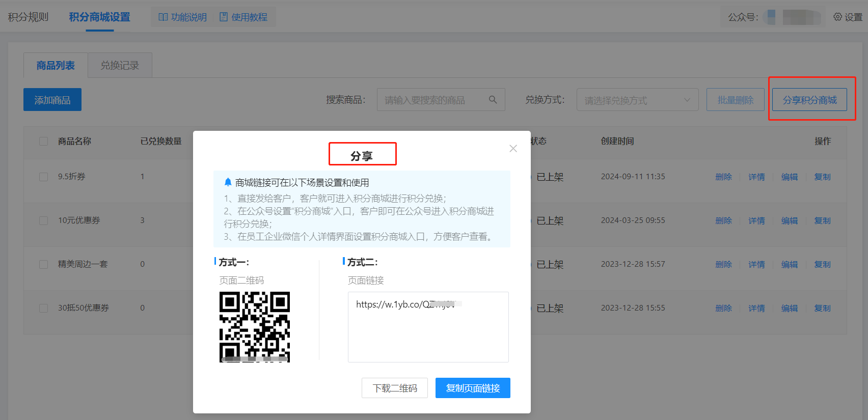The width and height of the screenshot is (868, 420).
Task: Click the search magnifier icon in 搜索商品 field
Action: tap(493, 100)
